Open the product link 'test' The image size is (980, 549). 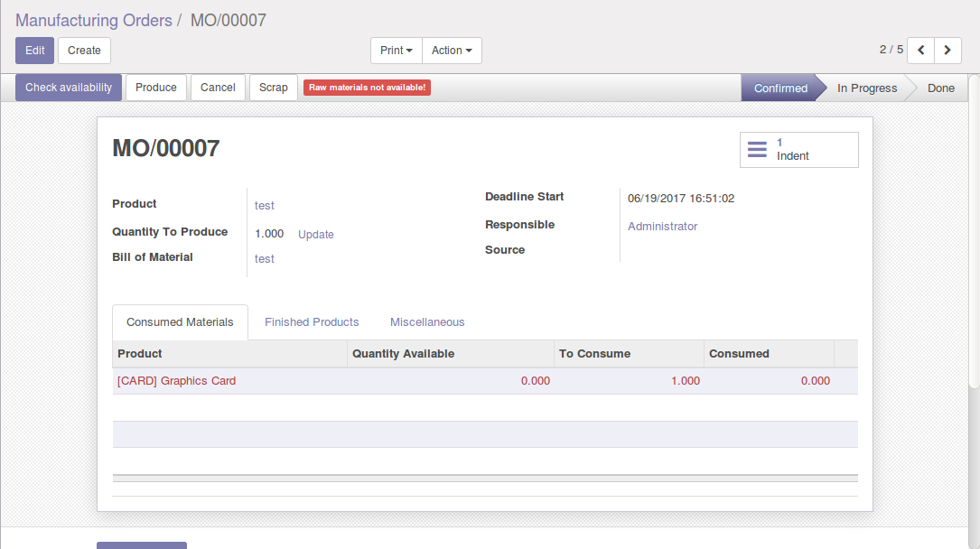click(x=265, y=206)
